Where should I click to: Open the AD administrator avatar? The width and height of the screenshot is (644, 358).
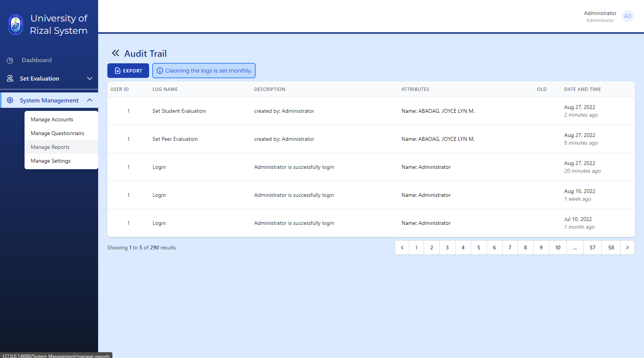[x=628, y=16]
